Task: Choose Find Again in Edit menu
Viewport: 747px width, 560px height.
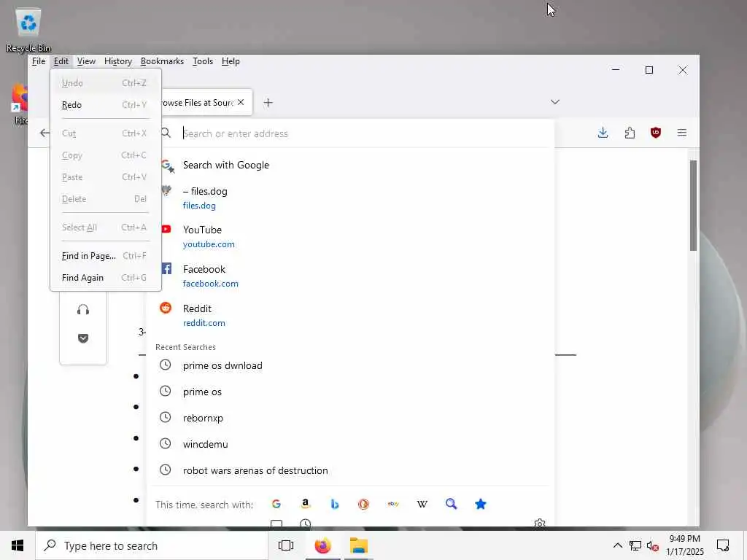Action: point(105,278)
